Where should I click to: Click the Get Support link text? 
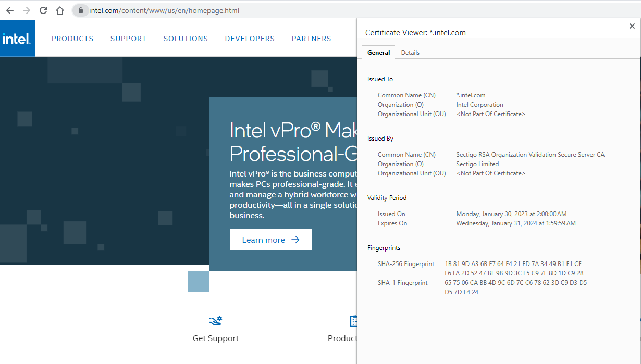(x=216, y=338)
